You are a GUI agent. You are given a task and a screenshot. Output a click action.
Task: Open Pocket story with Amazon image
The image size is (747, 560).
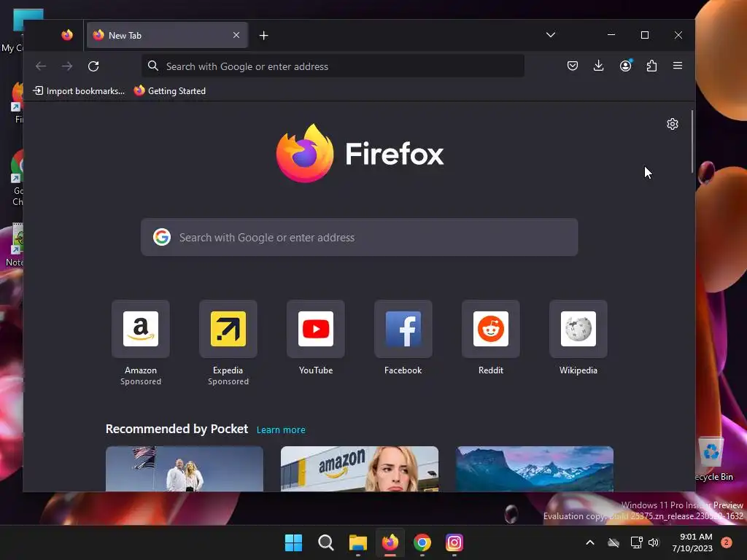[359, 469]
